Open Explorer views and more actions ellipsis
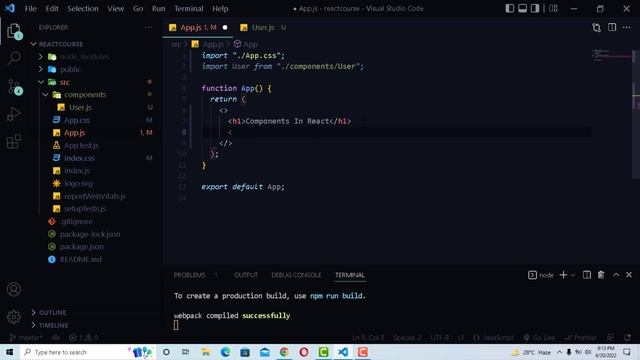Screen dimensions: 640x360 pyautogui.click(x=148, y=27)
